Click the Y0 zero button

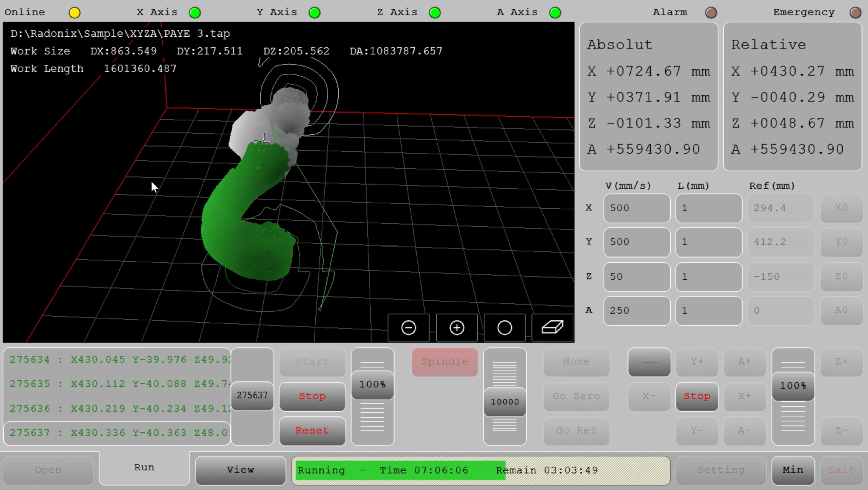point(842,242)
